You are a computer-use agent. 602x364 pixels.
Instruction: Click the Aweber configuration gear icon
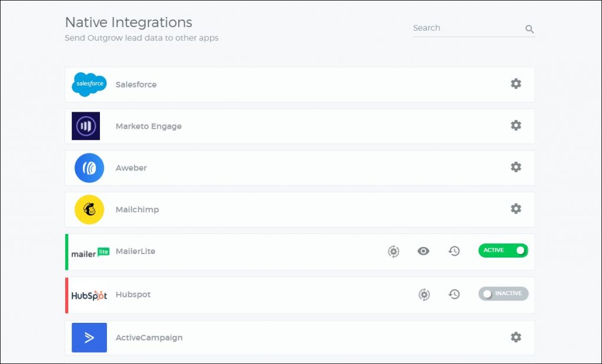pyautogui.click(x=516, y=167)
